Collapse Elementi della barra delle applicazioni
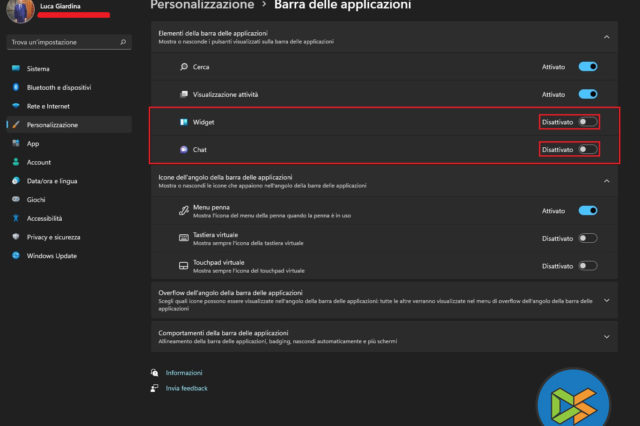Image resolution: width=640 pixels, height=426 pixels. [607, 38]
